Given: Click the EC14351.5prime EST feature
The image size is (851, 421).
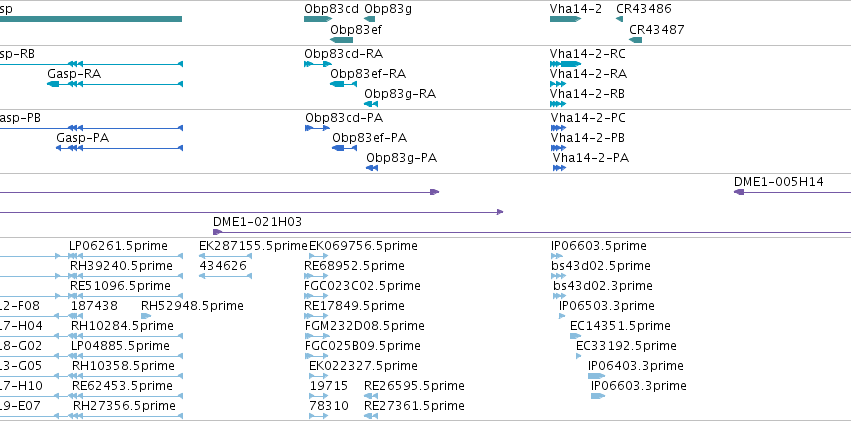Looking at the screenshot, I should pos(576,336).
